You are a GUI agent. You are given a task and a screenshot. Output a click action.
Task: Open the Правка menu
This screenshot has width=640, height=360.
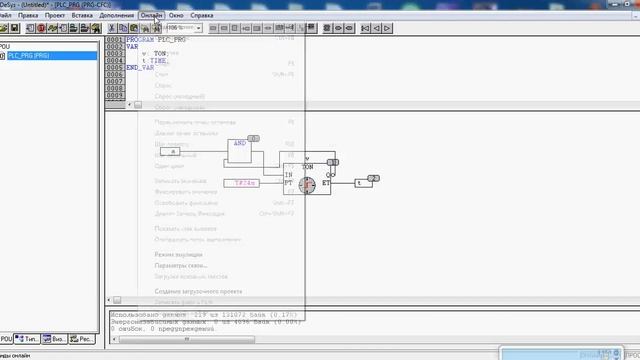click(28, 15)
